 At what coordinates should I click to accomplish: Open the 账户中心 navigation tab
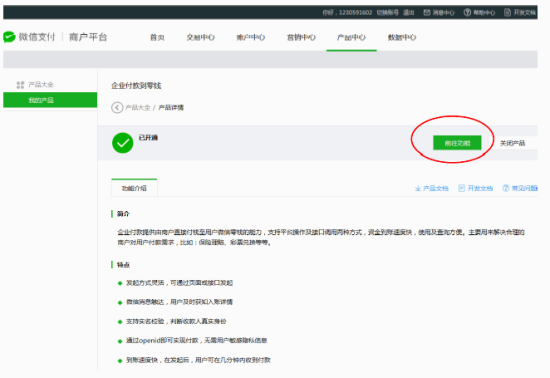tap(250, 37)
